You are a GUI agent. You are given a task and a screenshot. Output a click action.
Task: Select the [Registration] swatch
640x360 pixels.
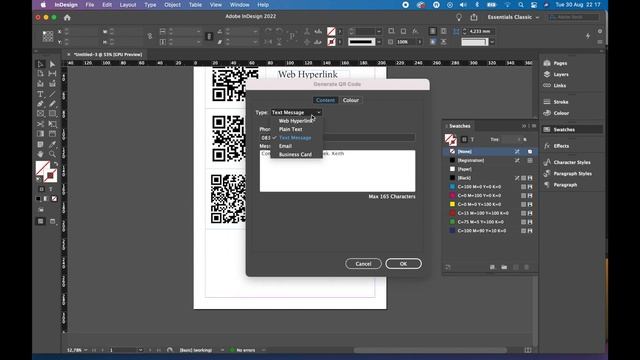point(490,160)
